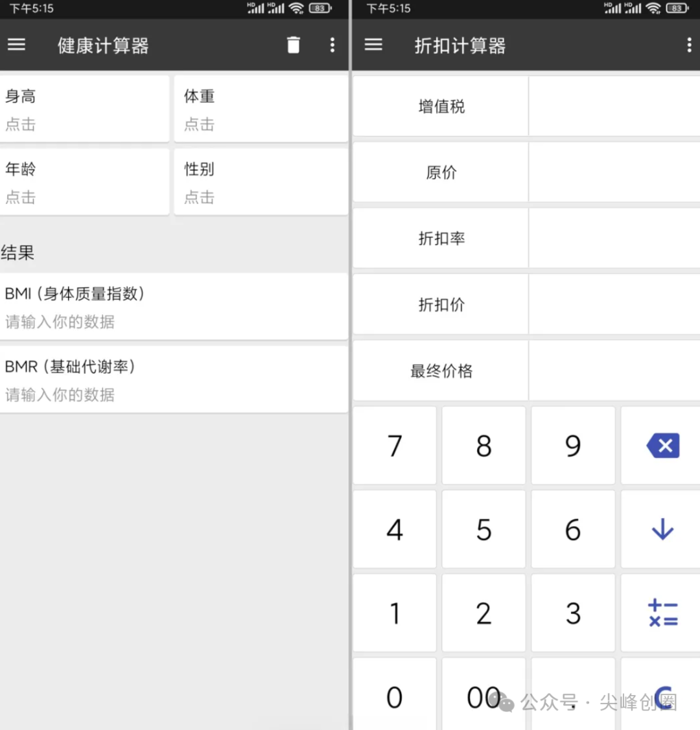Viewport: 700px width, 730px height.
Task: Tap the 健康计算器 title text
Action: tap(103, 45)
